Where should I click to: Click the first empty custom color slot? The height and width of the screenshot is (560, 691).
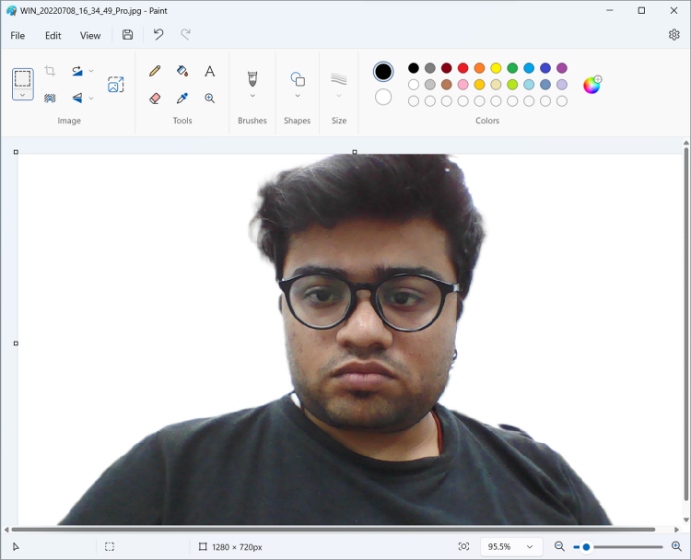click(x=413, y=101)
